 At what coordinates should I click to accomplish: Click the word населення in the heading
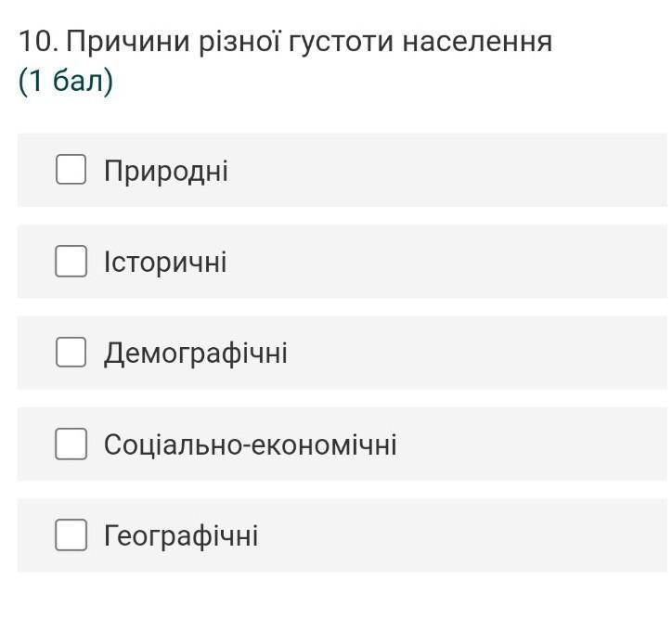477,42
